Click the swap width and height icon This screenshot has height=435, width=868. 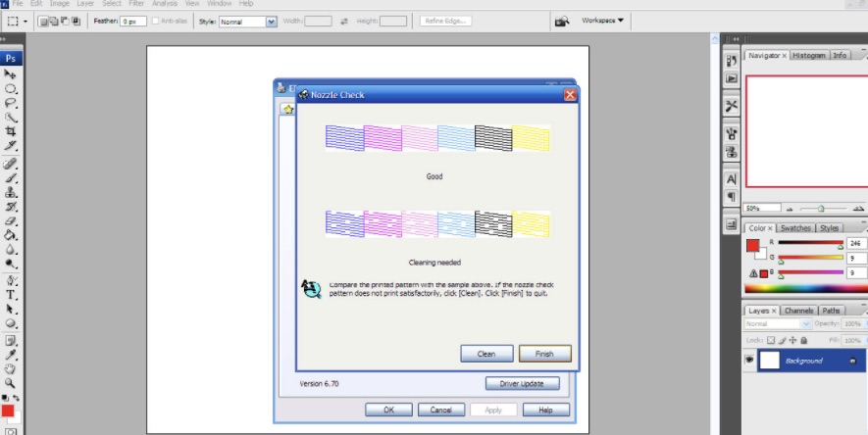[x=344, y=21]
